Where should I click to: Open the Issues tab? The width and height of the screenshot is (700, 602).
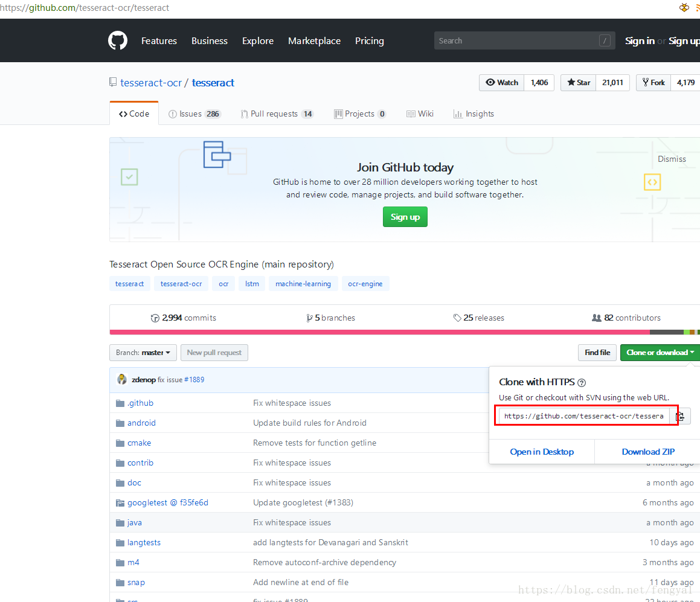point(194,114)
